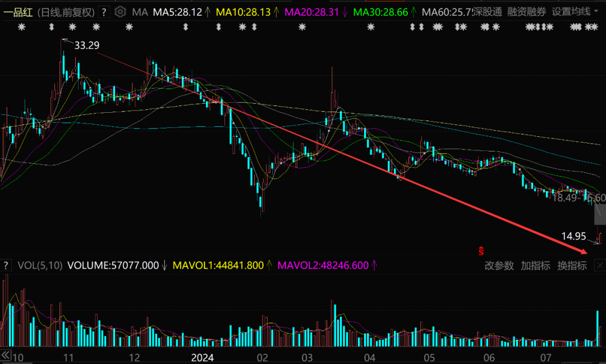The width and height of the screenshot is (606, 364).
Task: Click the star event marker below 一品红 title
Action: coord(22,27)
